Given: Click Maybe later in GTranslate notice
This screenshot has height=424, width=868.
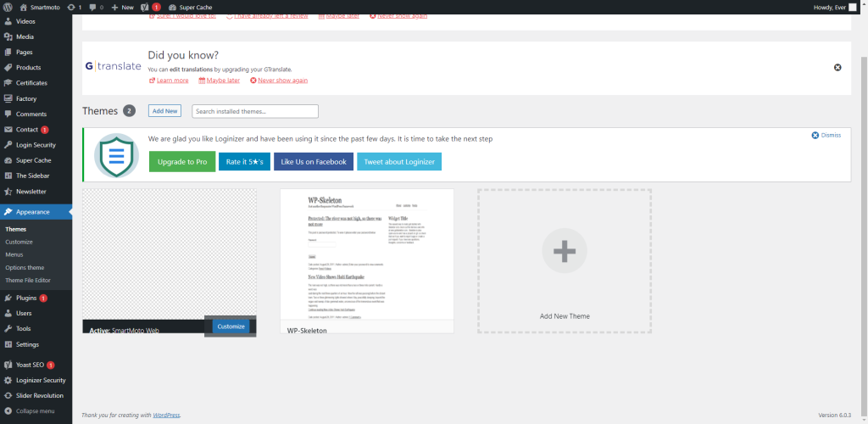Looking at the screenshot, I should click(220, 81).
